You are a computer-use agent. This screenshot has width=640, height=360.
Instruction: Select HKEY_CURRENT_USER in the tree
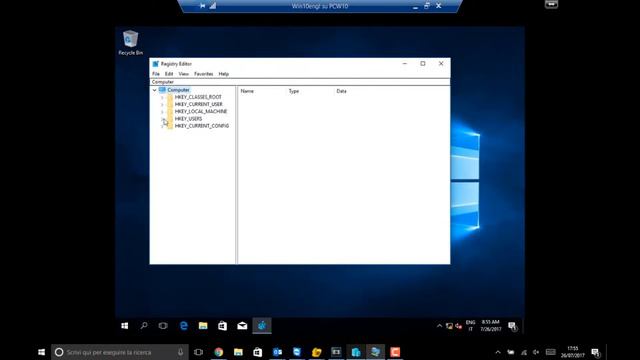tap(199, 104)
